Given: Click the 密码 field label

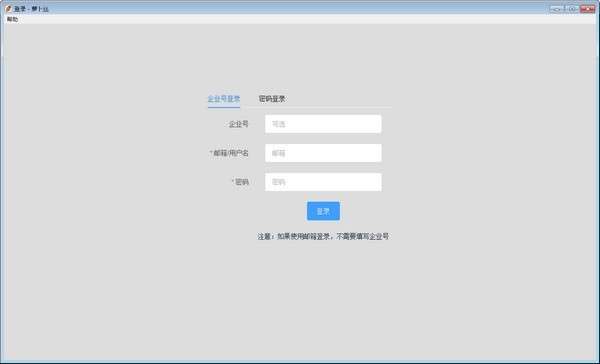Looking at the screenshot, I should point(241,182).
